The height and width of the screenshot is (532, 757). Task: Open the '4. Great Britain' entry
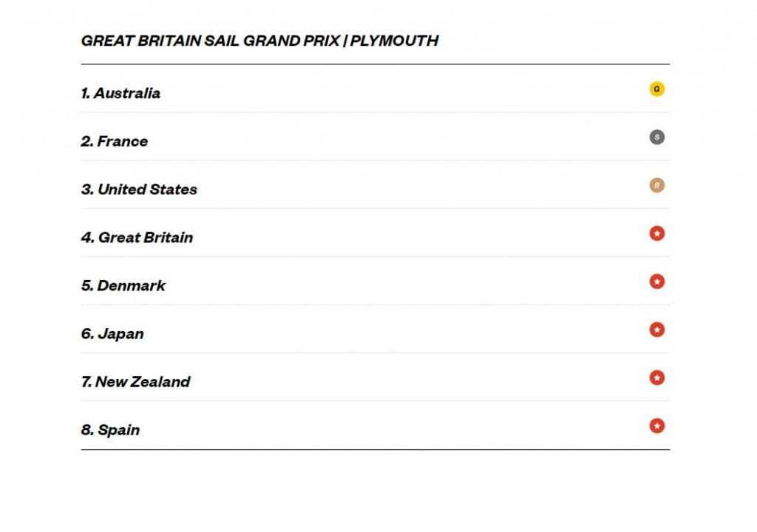pos(137,238)
